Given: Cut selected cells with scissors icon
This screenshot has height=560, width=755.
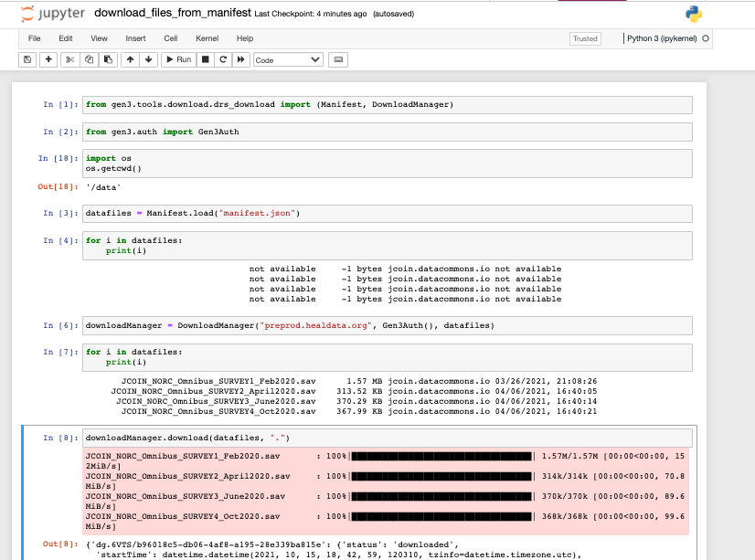Looking at the screenshot, I should pos(69,59).
